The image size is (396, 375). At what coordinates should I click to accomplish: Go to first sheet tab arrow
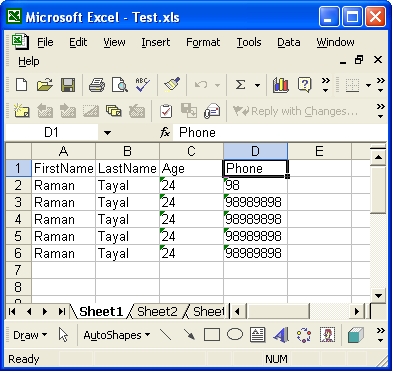pos(12,312)
